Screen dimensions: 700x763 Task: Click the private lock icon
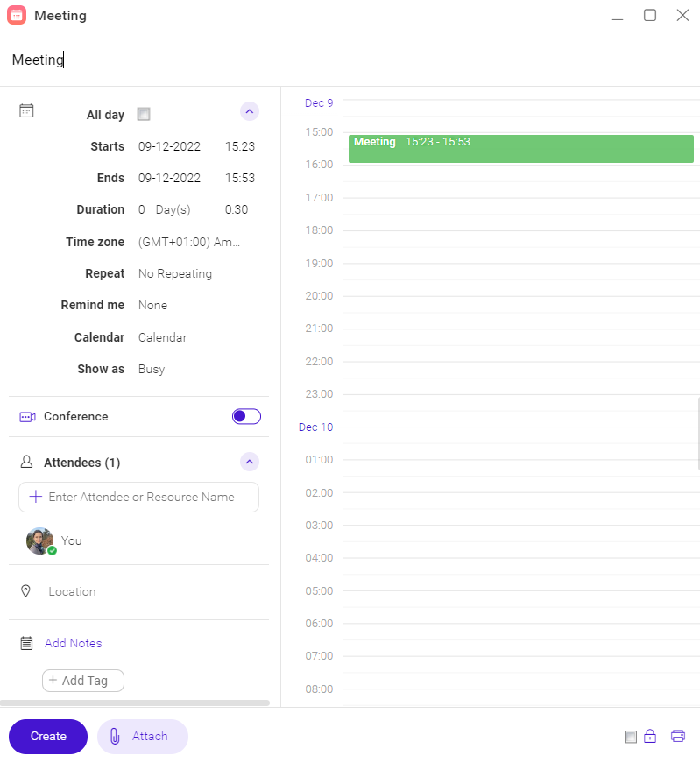pos(650,736)
